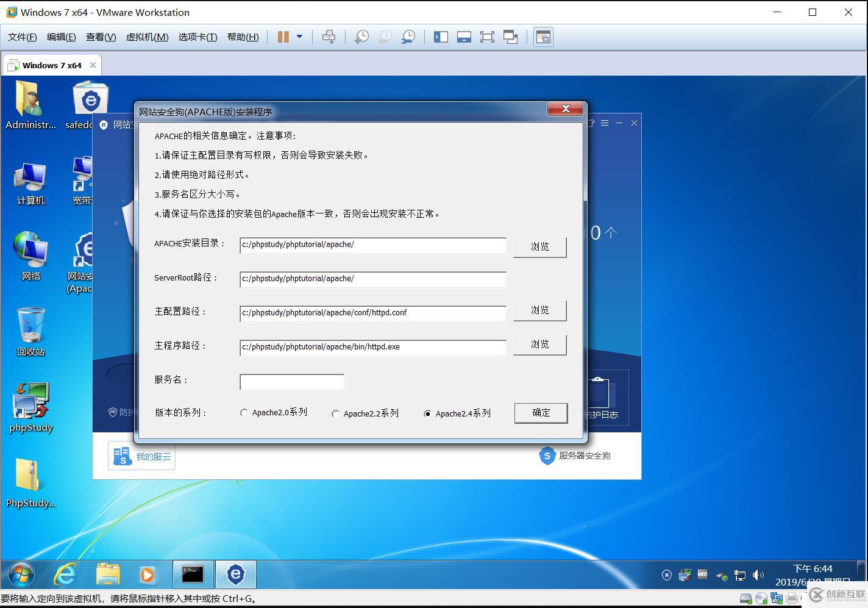Click 浏览 next to APACHE安装目录
This screenshot has width=868, height=608.
tap(540, 247)
